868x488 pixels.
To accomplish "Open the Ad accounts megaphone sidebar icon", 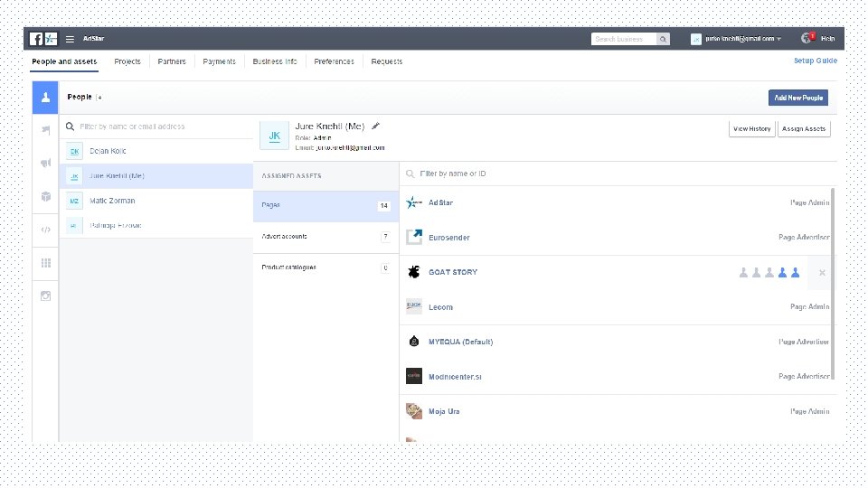I will coord(46,163).
